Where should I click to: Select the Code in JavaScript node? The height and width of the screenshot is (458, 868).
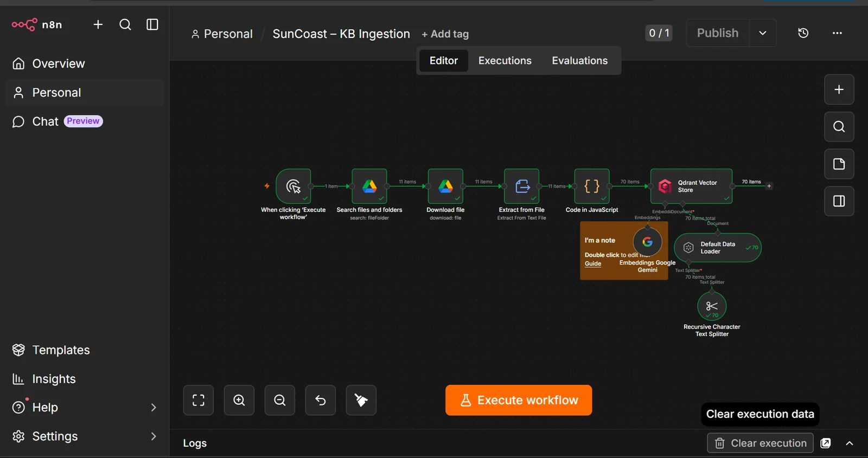592,186
